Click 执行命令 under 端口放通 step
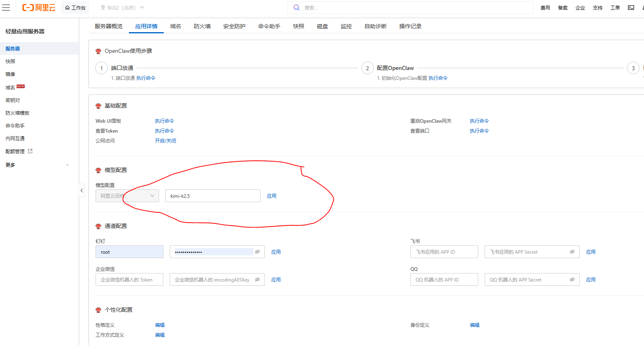The height and width of the screenshot is (345, 644). 146,78
